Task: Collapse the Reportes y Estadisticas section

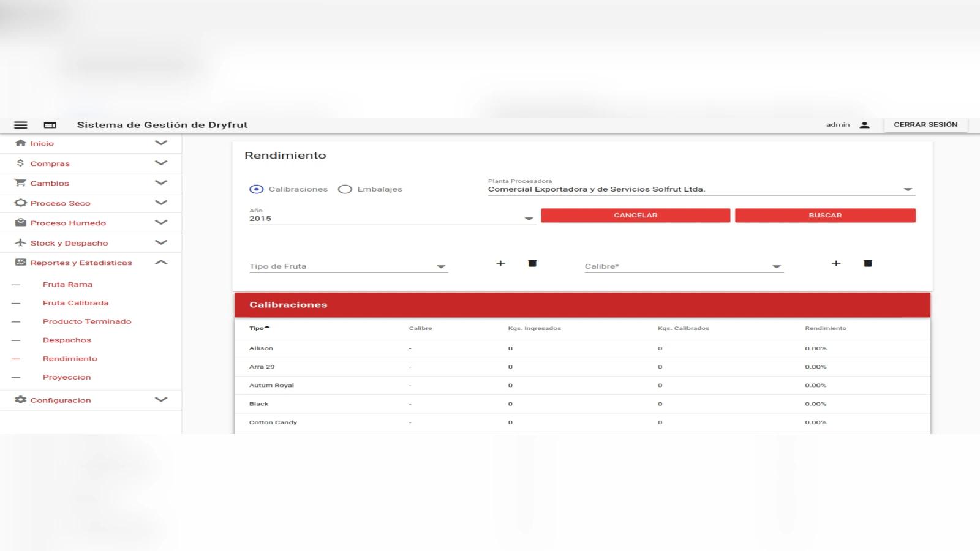Action: point(162,262)
